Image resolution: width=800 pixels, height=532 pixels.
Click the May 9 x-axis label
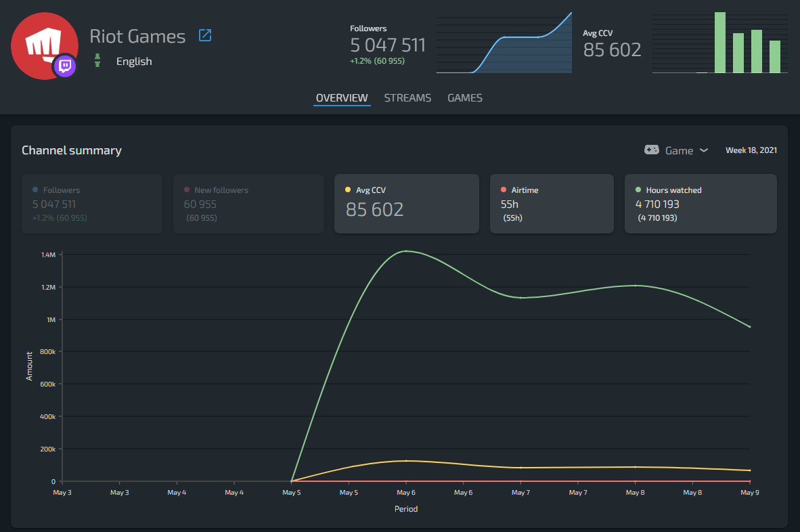(x=749, y=493)
